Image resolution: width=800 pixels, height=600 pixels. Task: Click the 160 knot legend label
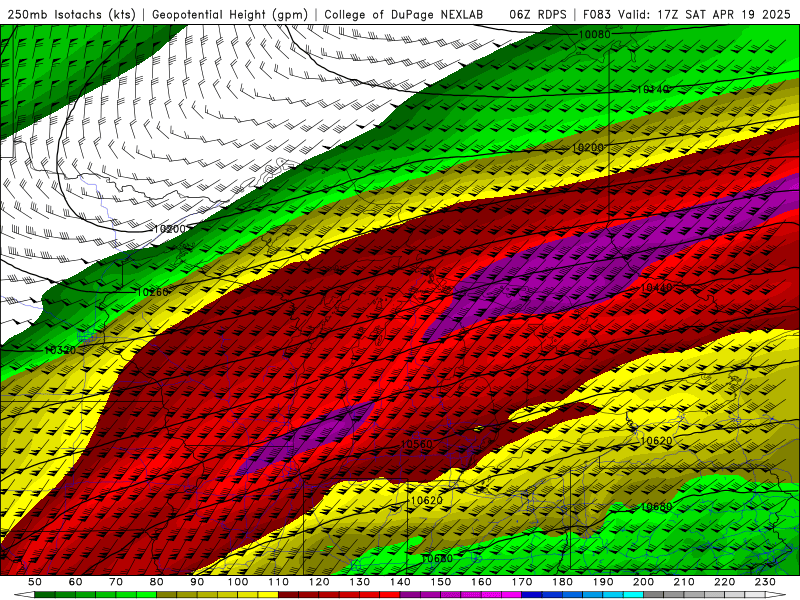[482, 582]
